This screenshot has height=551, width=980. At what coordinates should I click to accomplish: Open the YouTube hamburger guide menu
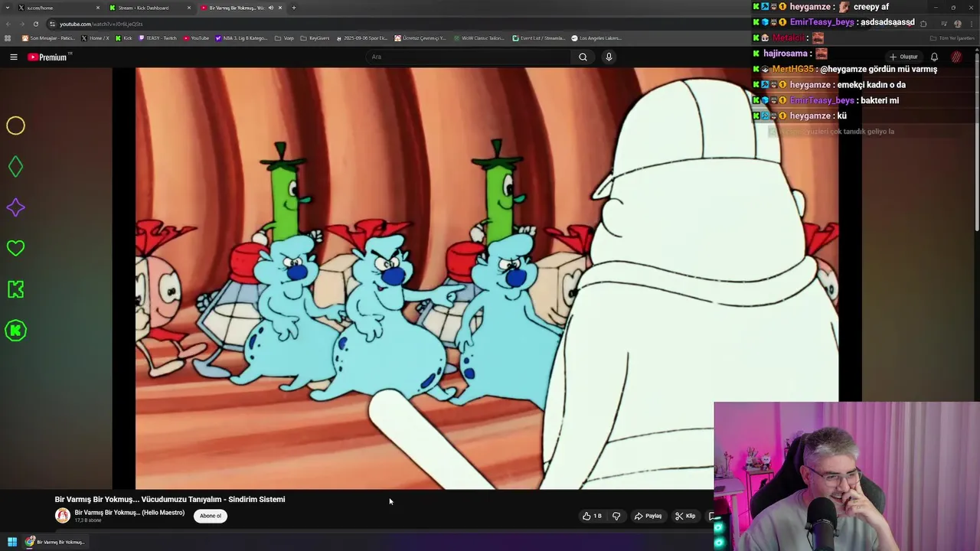(x=13, y=57)
